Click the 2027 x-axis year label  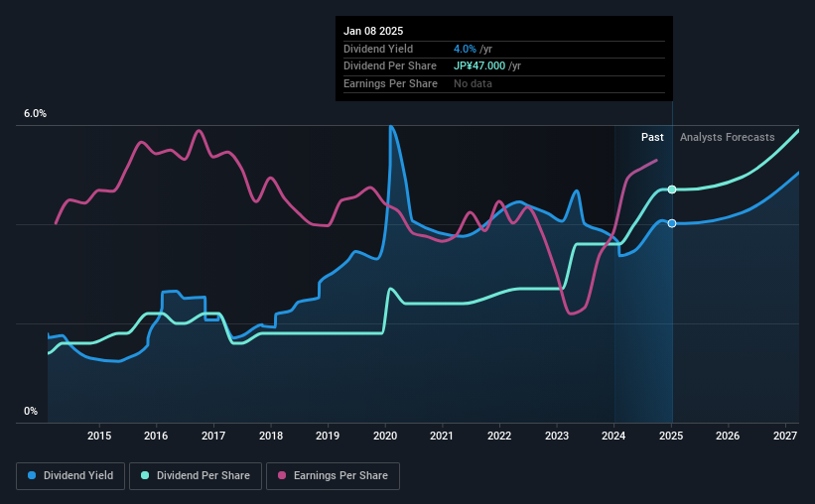click(x=785, y=436)
